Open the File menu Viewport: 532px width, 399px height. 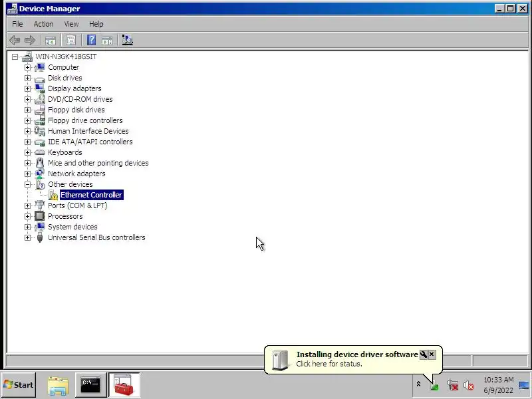pyautogui.click(x=17, y=24)
